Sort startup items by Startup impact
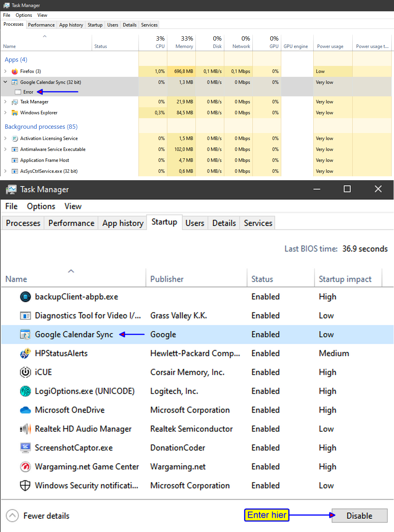This screenshot has width=394, height=532. [348, 278]
